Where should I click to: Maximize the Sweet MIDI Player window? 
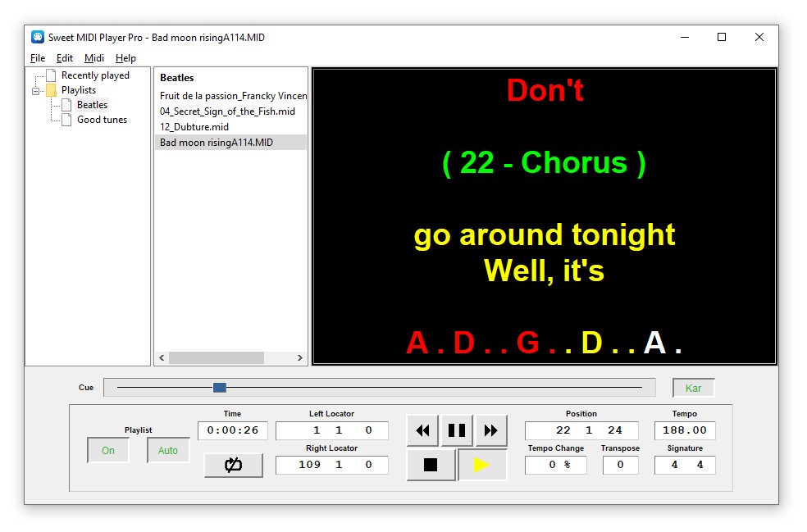(x=722, y=37)
